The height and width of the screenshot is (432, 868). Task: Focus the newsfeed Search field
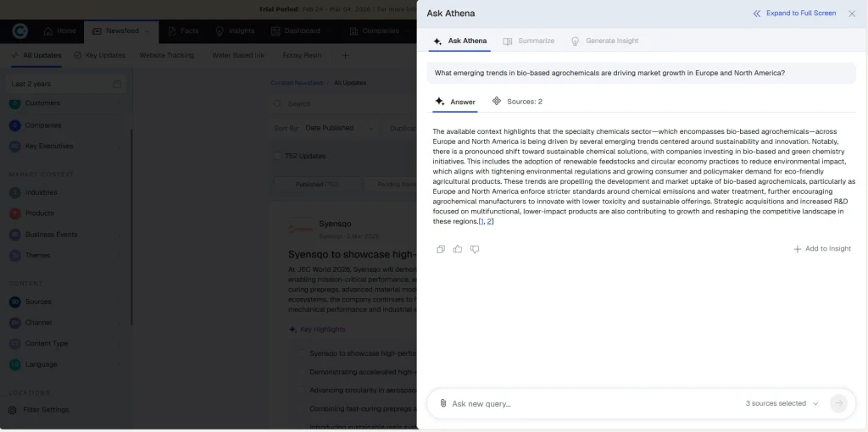[343, 104]
